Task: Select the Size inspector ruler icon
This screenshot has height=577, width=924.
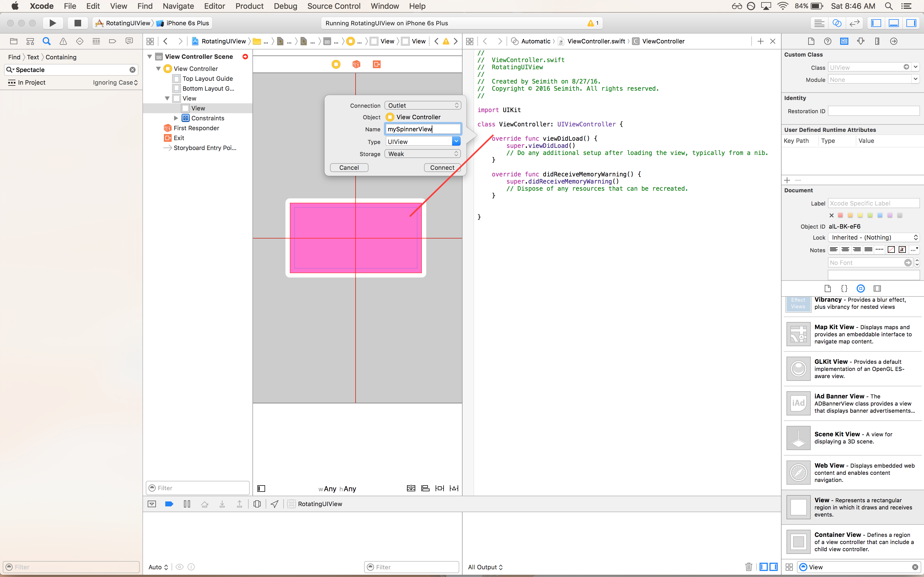Action: (877, 41)
